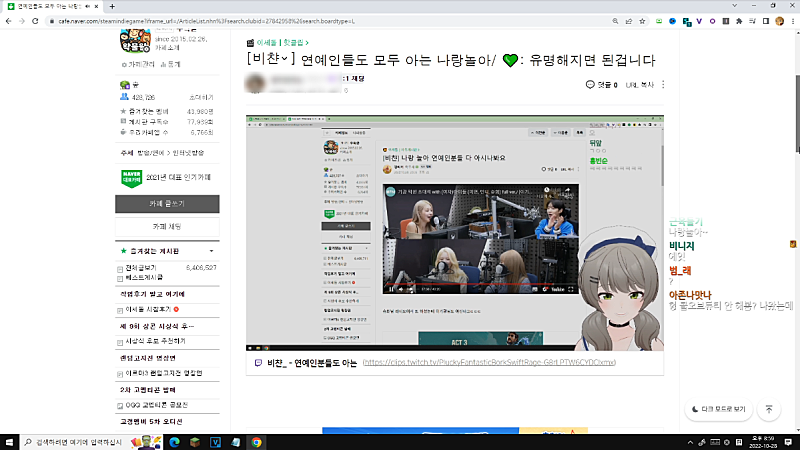Open the 이클마3 왠립고지전 영상전 board

pos(164,373)
